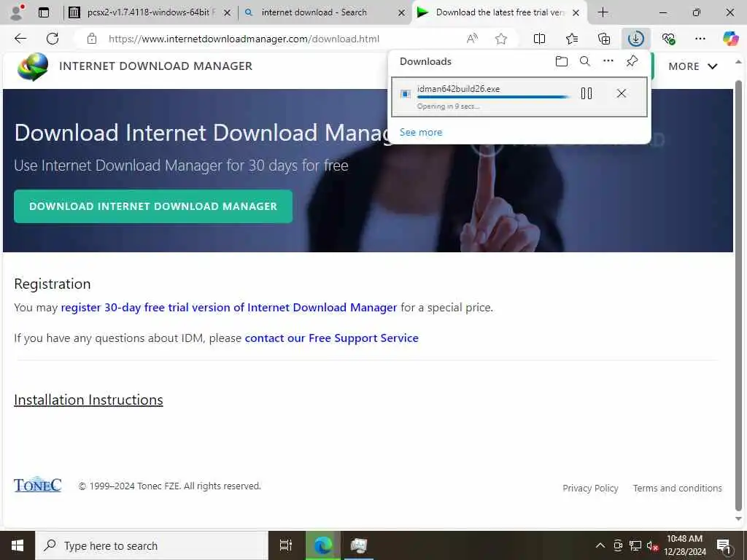Image resolution: width=747 pixels, height=560 pixels.
Task: Go back with the browser back arrow
Action: pos(20,39)
